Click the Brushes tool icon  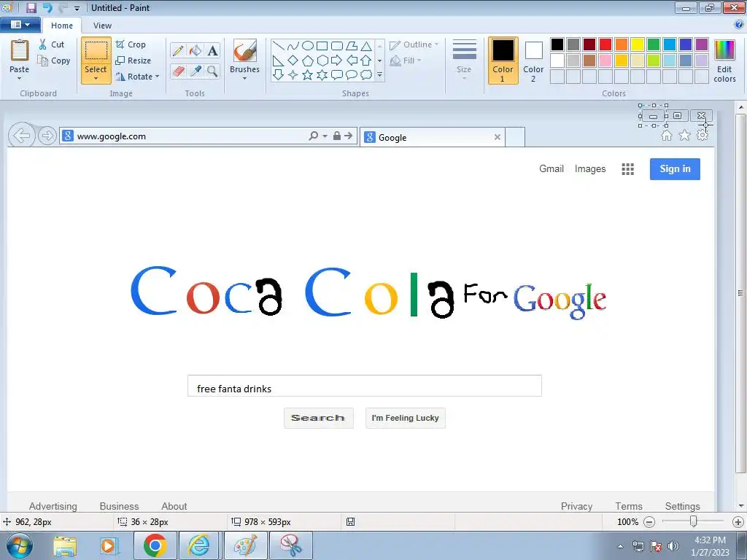click(x=245, y=50)
